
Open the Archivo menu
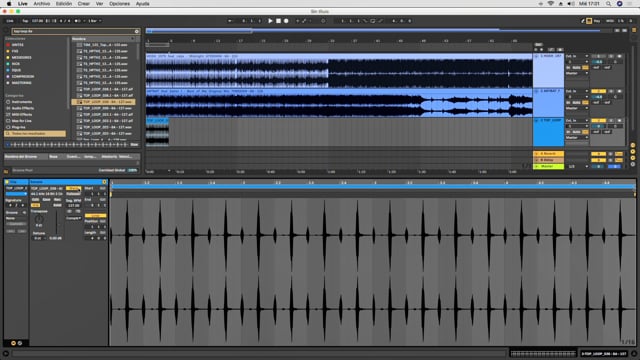[x=42, y=4]
